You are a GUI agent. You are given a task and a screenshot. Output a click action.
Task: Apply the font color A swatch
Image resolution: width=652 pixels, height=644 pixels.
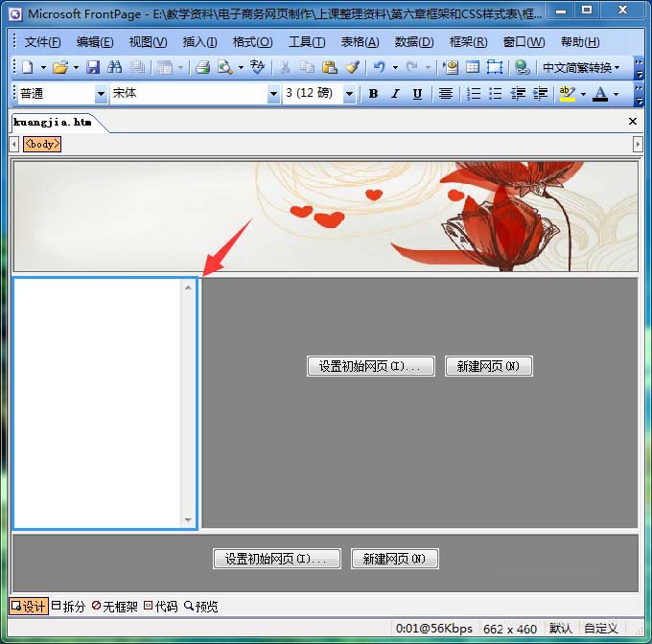600,94
